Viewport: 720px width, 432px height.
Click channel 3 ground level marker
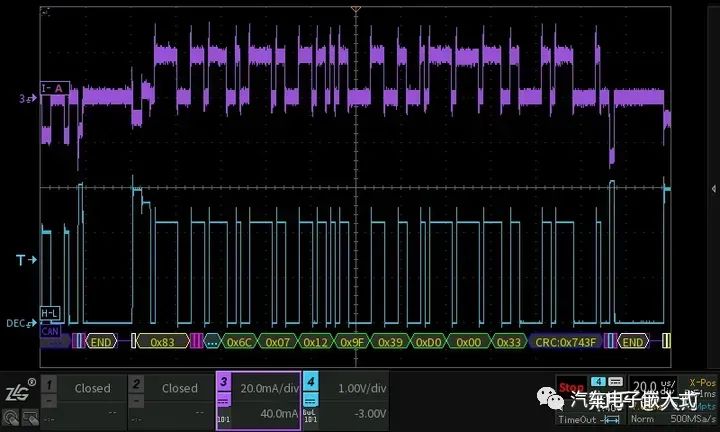pos(28,98)
